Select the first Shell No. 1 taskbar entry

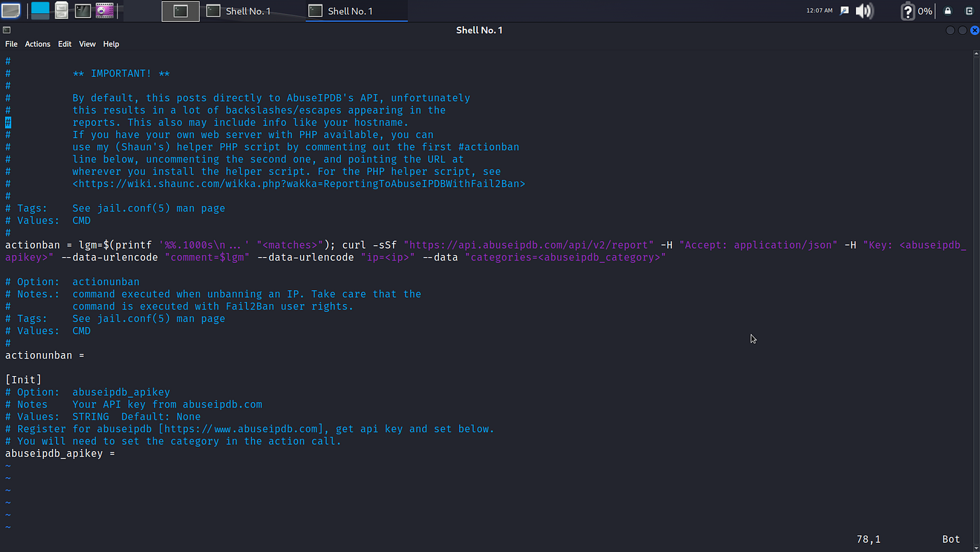248,11
